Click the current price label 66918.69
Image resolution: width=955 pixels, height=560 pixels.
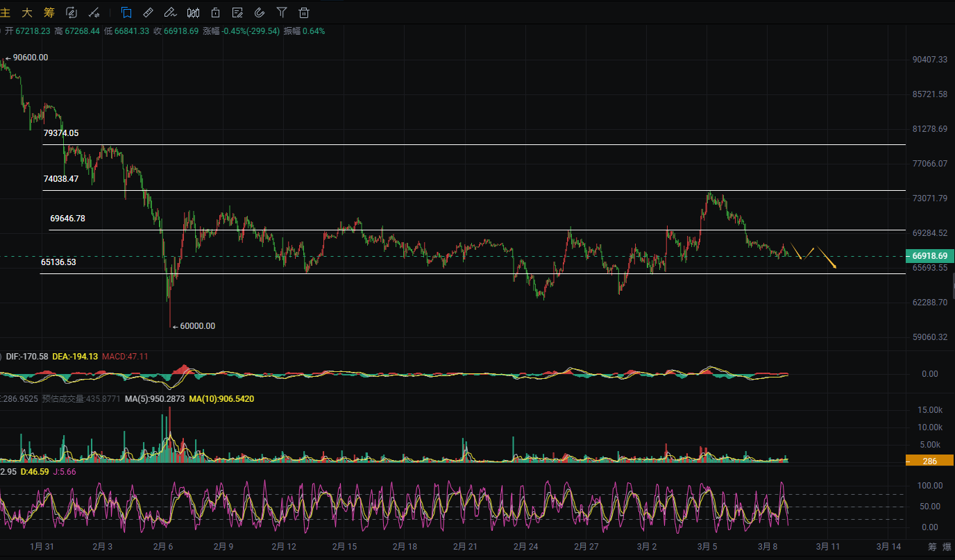tap(929, 256)
